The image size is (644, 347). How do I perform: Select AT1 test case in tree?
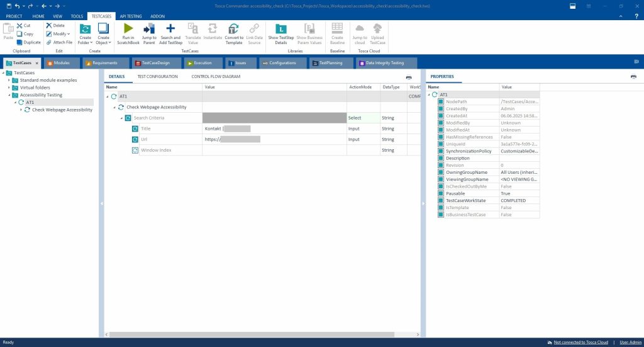point(30,103)
